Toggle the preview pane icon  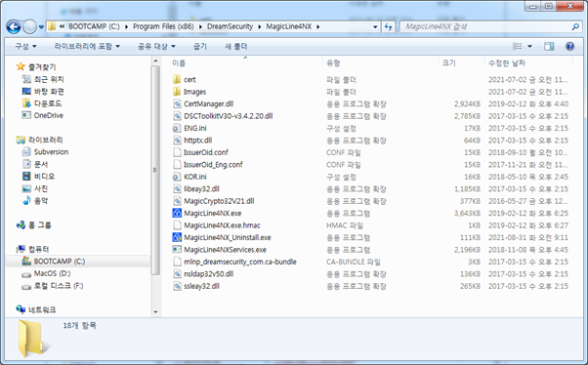[549, 46]
